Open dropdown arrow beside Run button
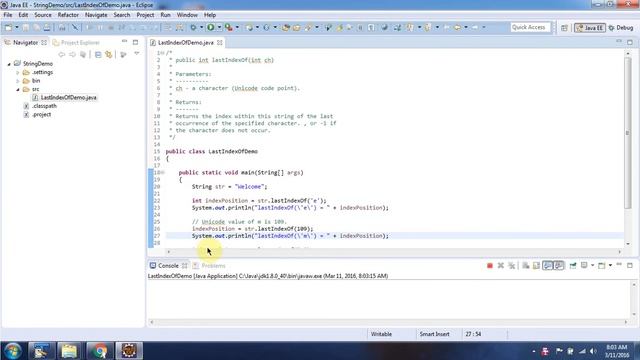This screenshot has height=360, width=640. click(219, 27)
